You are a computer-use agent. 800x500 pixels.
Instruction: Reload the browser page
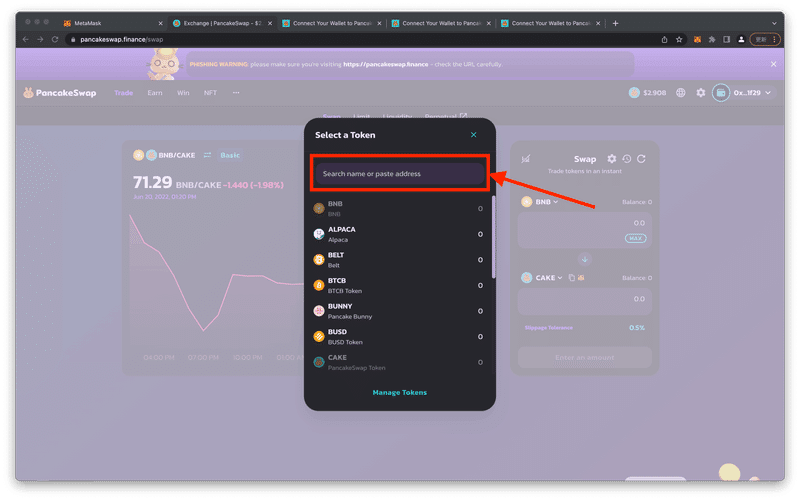(x=55, y=39)
